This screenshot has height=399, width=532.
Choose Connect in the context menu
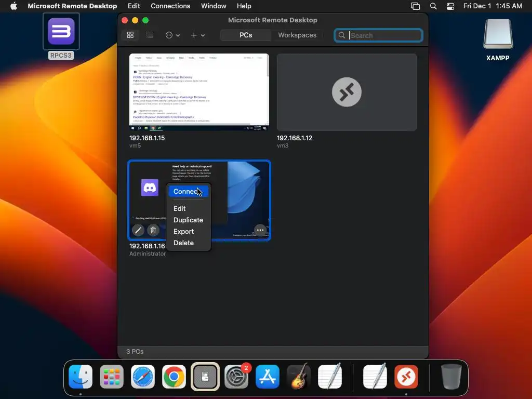click(x=188, y=191)
